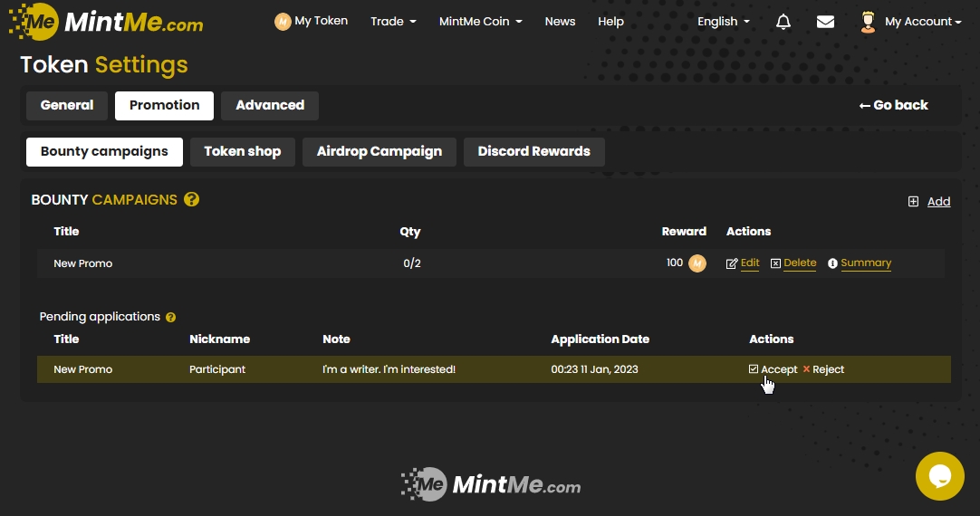Switch to the Token shop tab
The height and width of the screenshot is (516, 980).
tap(242, 151)
